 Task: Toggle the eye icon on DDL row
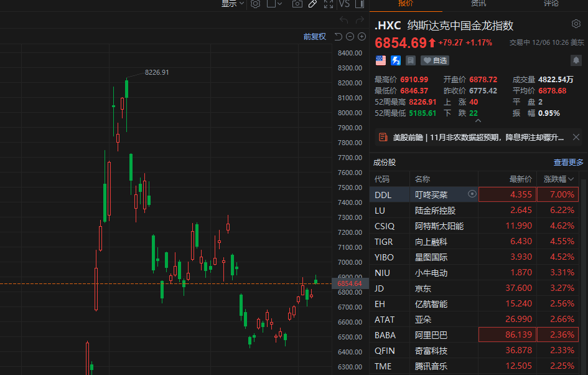[472, 194]
